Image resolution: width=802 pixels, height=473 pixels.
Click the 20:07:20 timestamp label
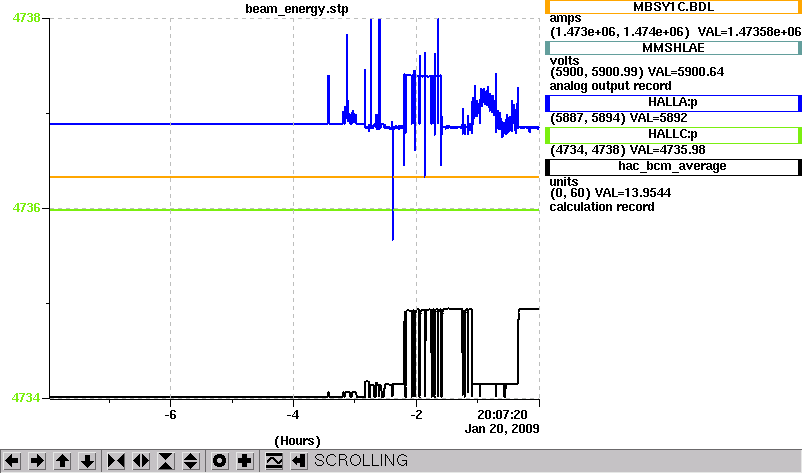502,414
